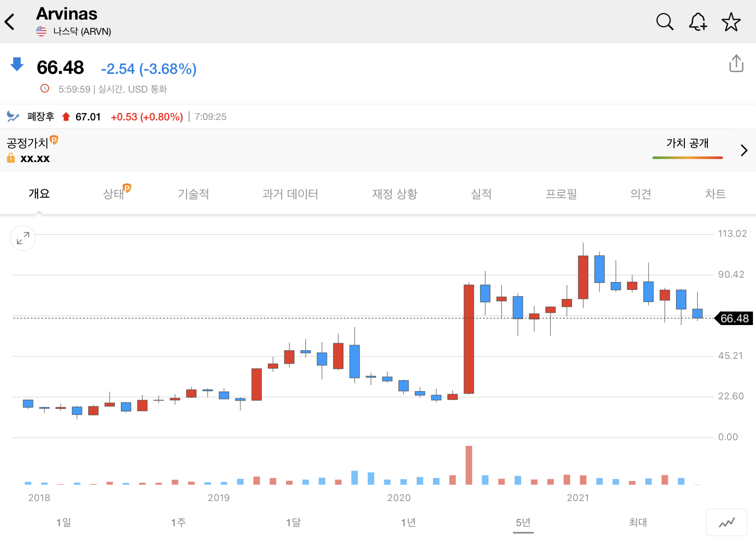This screenshot has width=756, height=541.
Task: Tap the 2021 year label on chart
Action: (578, 498)
